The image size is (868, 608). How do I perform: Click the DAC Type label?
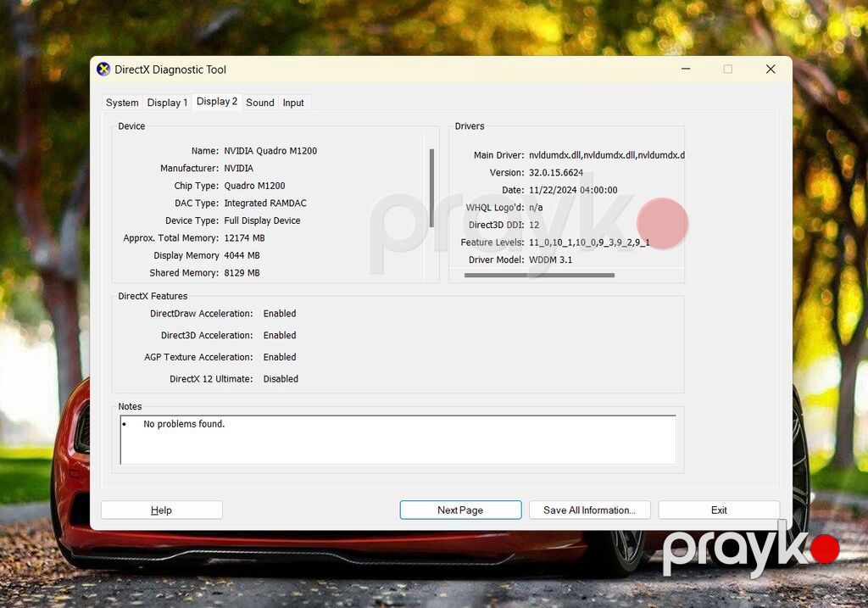coord(197,204)
